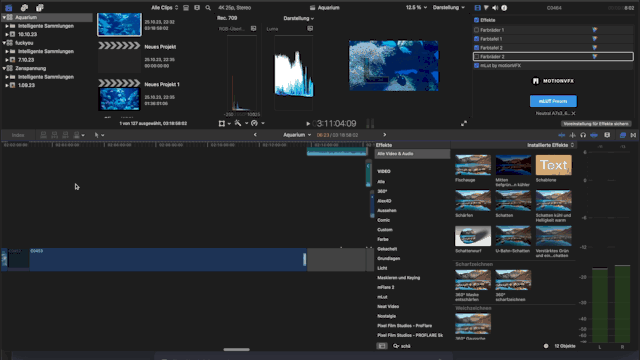Open the Audio inspector speaker icon
This screenshot has height=360, width=640.
coord(495,8)
